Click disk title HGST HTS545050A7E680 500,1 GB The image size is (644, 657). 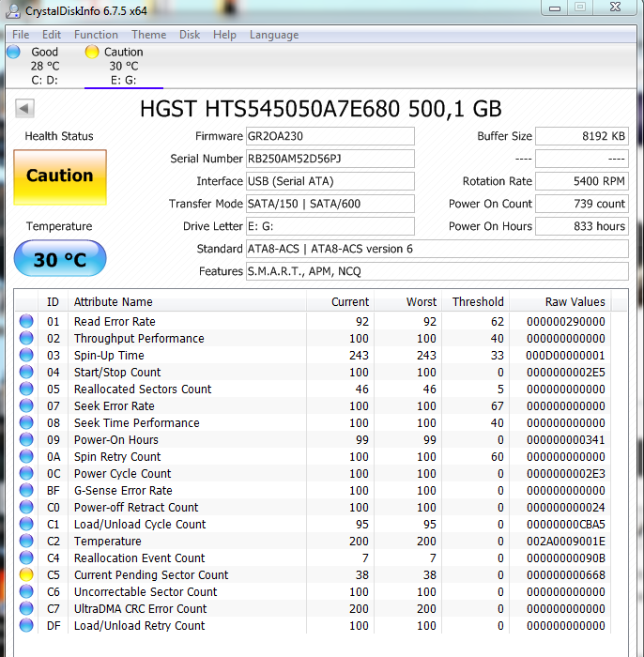coord(320,109)
